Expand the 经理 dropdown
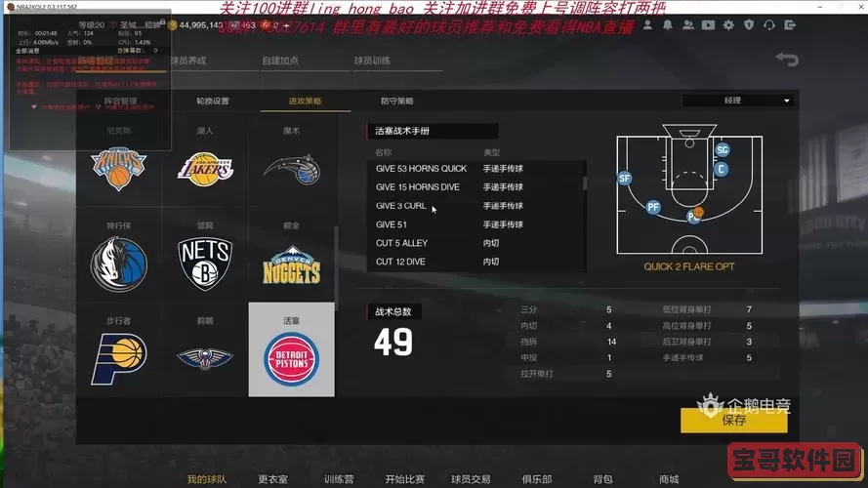This screenshot has height=488, width=868. 739,101
